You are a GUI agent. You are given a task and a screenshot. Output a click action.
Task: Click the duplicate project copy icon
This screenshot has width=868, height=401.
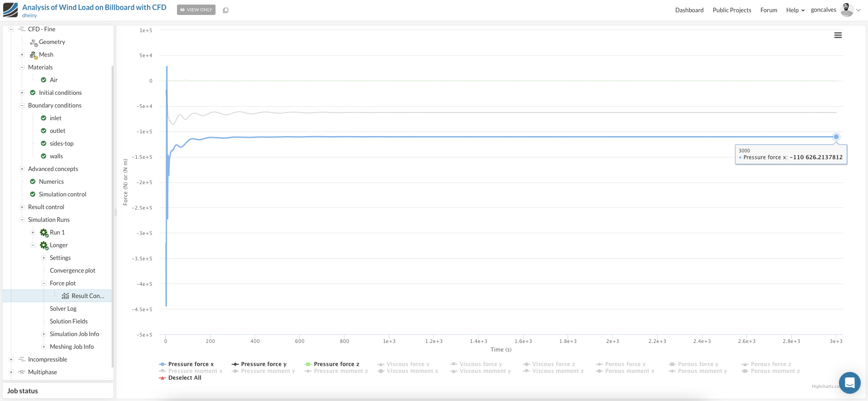[x=226, y=10]
